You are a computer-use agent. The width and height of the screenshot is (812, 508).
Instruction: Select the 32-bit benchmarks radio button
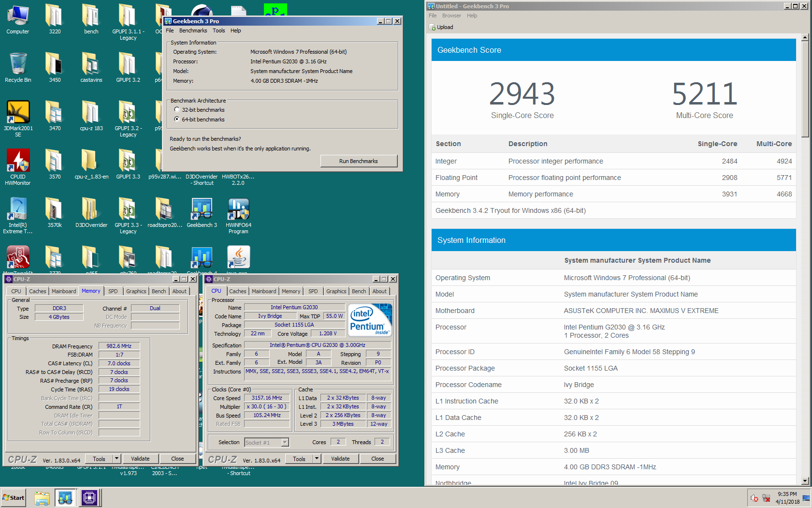(x=177, y=110)
